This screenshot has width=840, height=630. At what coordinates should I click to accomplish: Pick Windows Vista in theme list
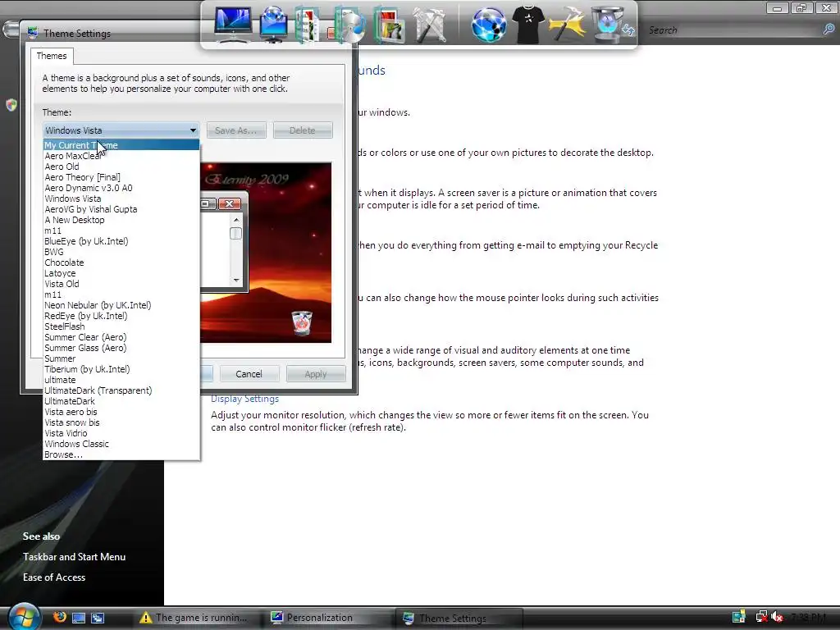(121, 199)
